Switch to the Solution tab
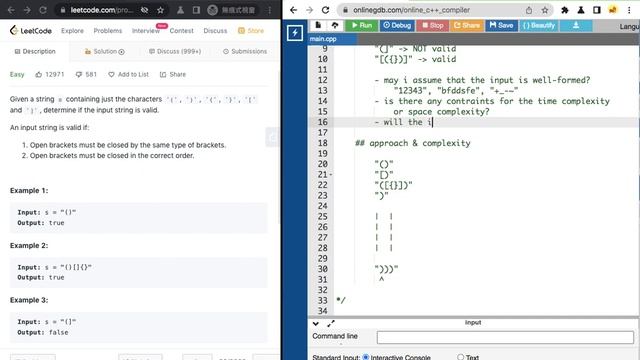Viewport: 640px width, 360px height. 104,51
